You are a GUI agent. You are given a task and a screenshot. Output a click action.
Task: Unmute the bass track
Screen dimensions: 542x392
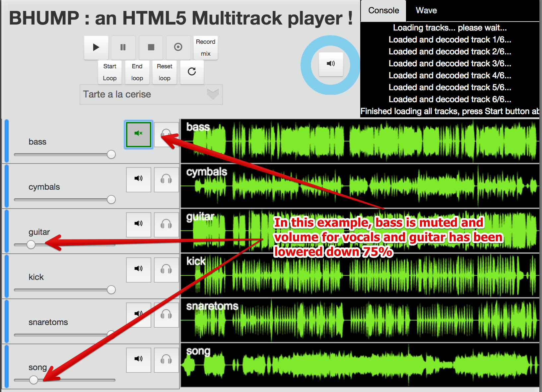click(x=139, y=134)
